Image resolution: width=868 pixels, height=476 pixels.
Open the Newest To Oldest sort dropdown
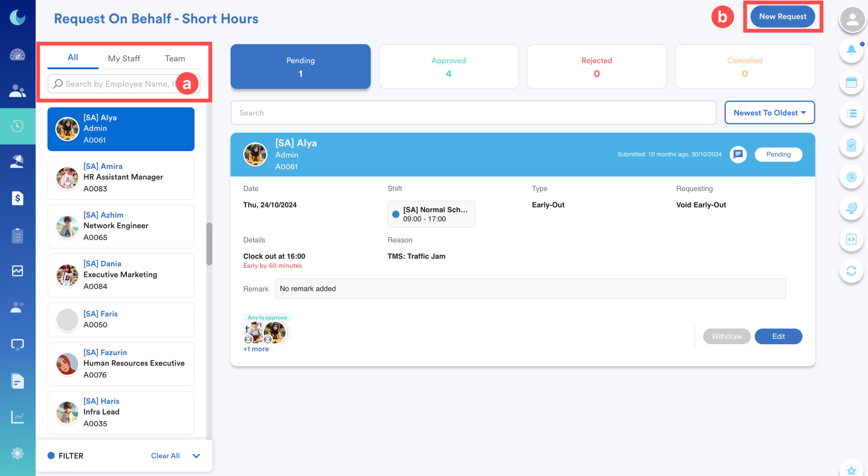769,113
